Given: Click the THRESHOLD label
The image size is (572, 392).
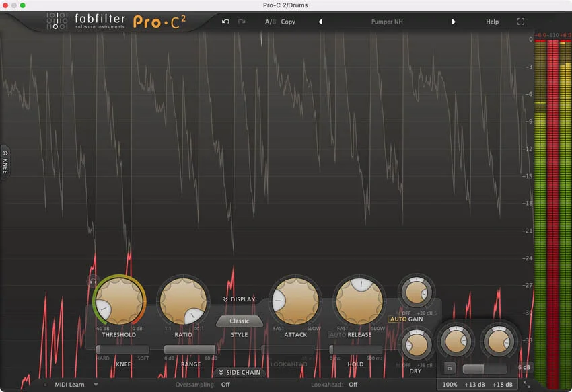Looking at the screenshot, I should (119, 334).
